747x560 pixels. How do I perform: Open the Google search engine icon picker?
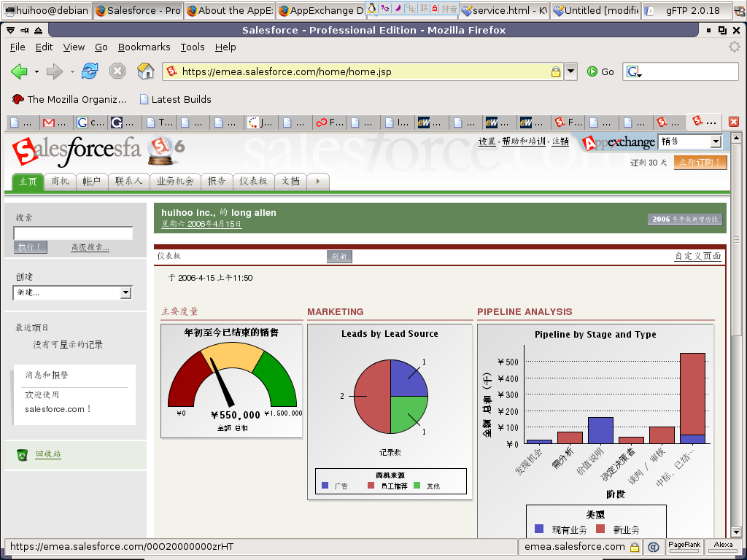pos(634,72)
